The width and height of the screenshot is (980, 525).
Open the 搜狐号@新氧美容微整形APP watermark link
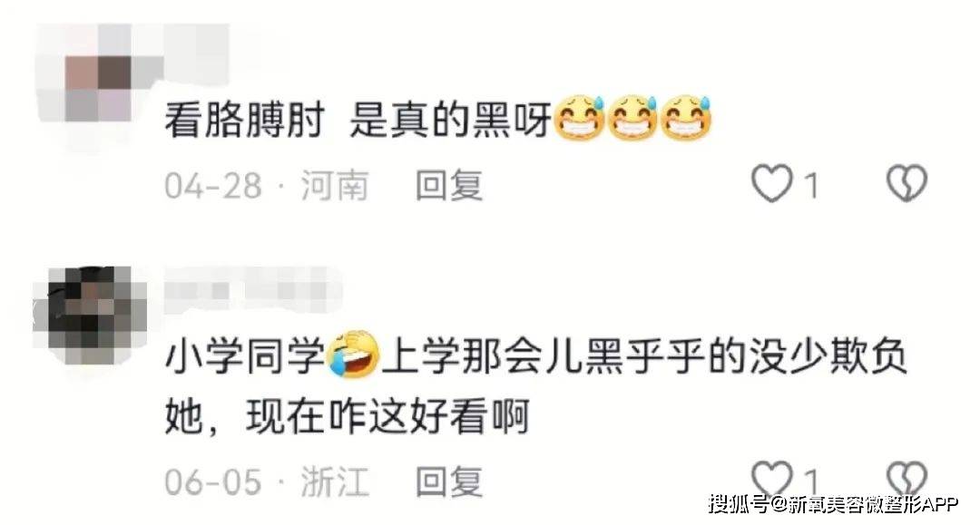833,504
